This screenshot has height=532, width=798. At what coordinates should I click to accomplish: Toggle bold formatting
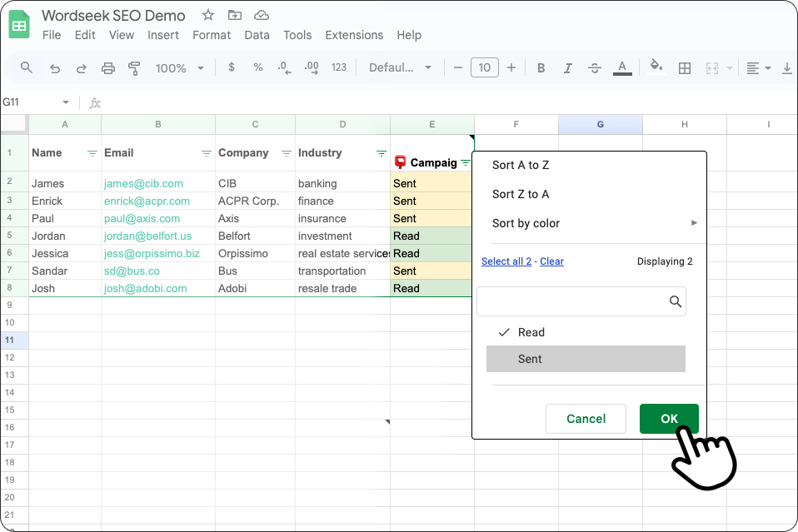point(541,68)
